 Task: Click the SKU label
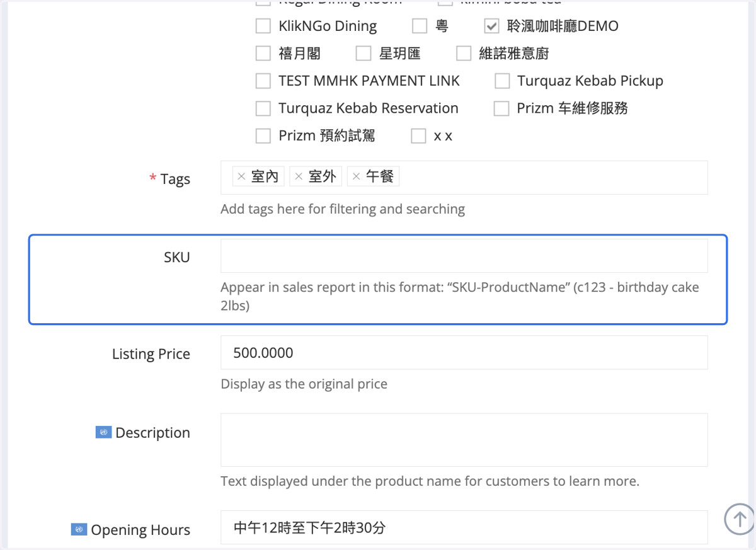pos(177,257)
